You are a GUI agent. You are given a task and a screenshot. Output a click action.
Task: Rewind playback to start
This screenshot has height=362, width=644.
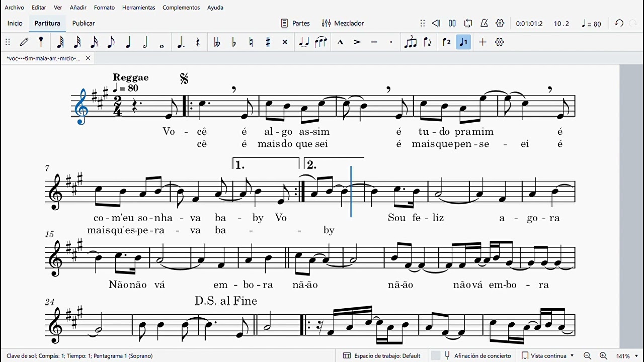(436, 23)
